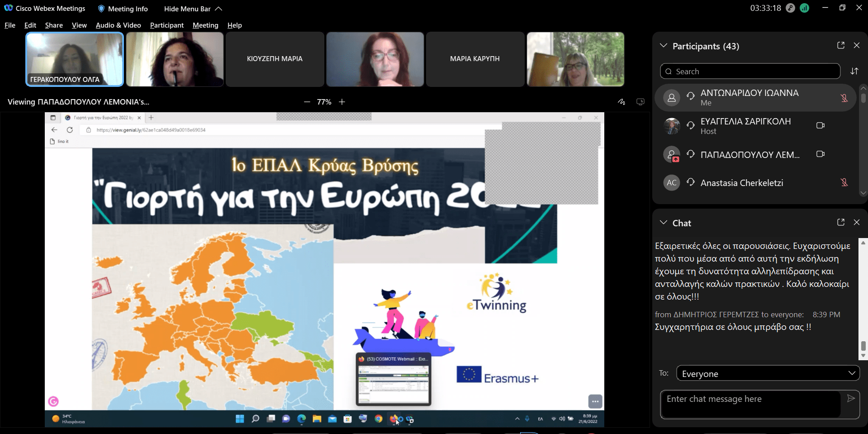Click Anastasia Cherkeletzi muted mic icon
868x434 pixels.
[844, 182]
